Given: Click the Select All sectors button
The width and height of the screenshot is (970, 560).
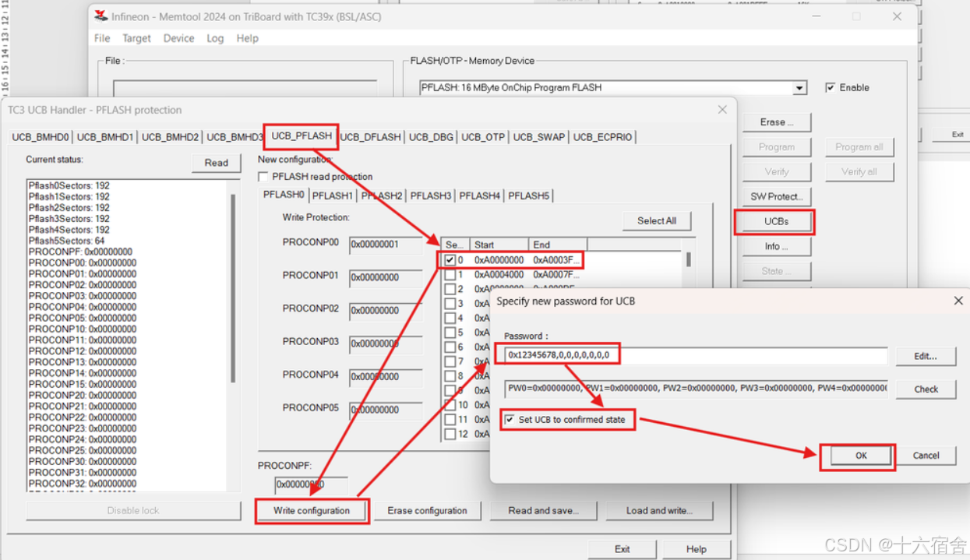Looking at the screenshot, I should (657, 221).
